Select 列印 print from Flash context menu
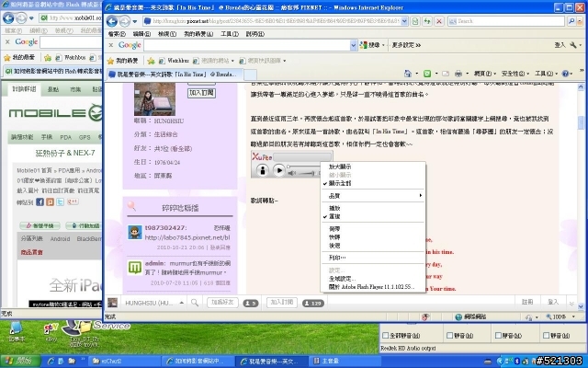588x368 pixels. click(373, 258)
